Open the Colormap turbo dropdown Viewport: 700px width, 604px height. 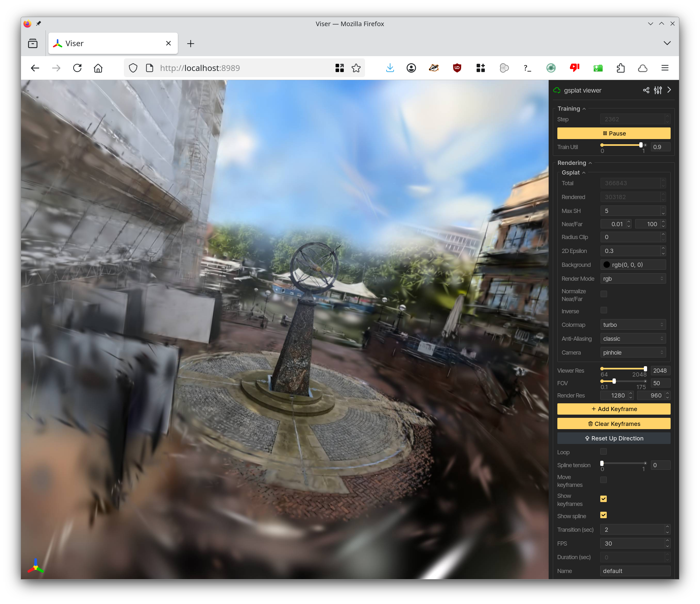[x=633, y=325]
